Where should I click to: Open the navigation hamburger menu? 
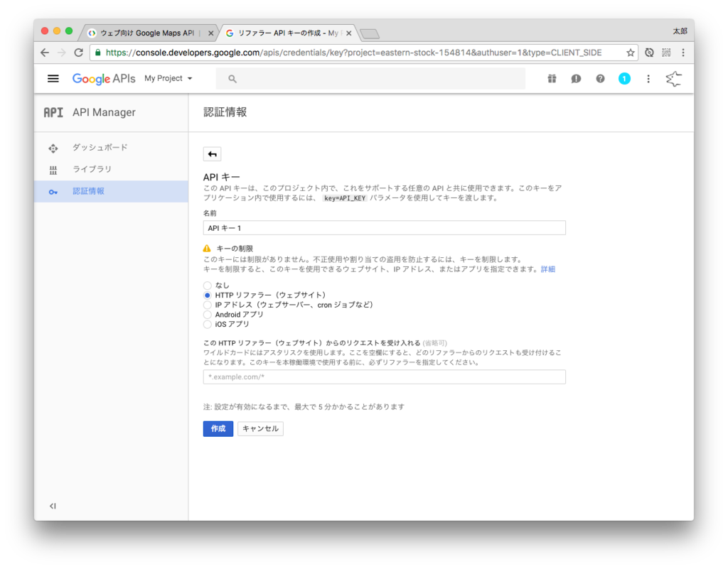[x=53, y=78]
